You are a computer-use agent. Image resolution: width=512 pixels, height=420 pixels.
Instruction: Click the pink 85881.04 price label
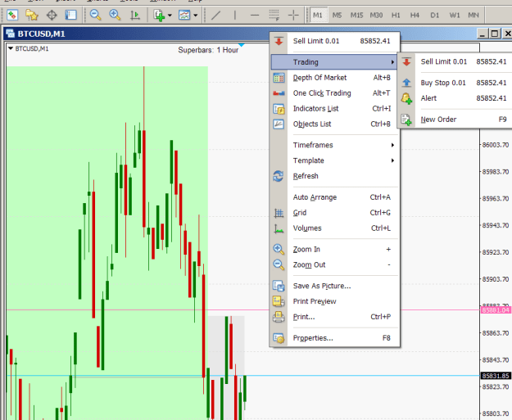(496, 310)
